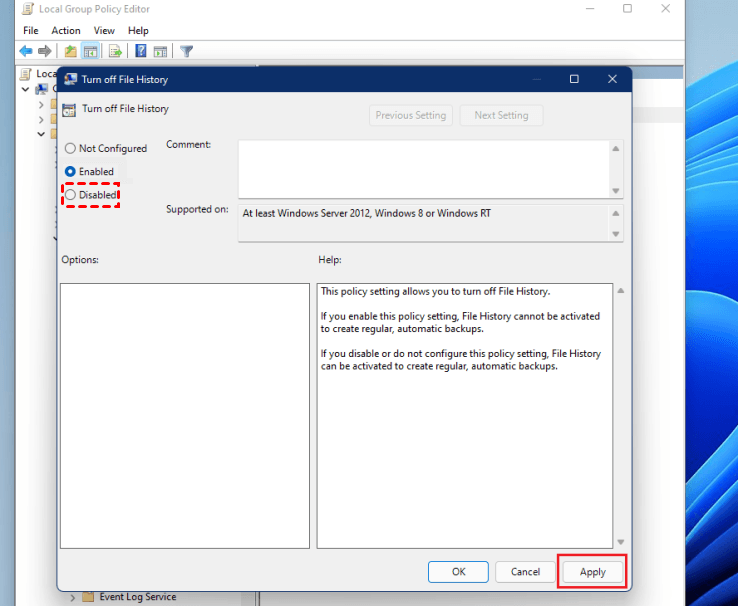
Task: Click the Filter funnel toolbar icon
Action: (x=187, y=51)
